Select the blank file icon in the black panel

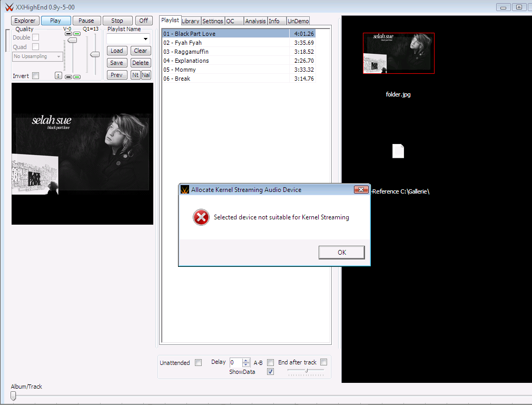pos(398,151)
